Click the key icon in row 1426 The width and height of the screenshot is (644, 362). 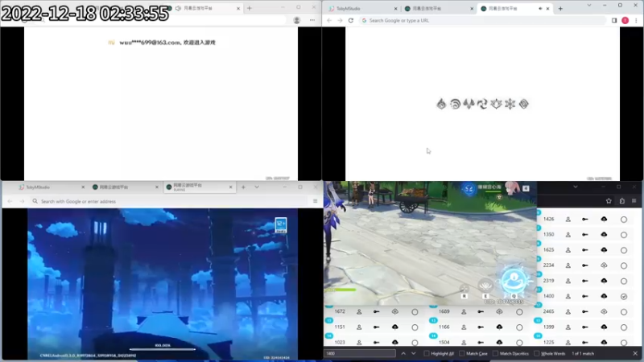point(585,219)
